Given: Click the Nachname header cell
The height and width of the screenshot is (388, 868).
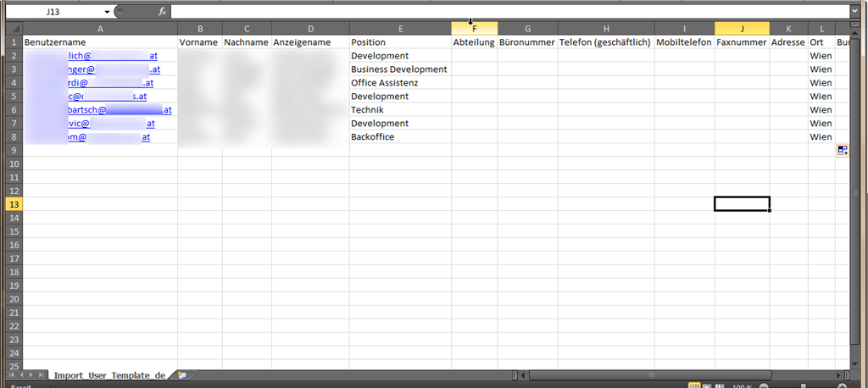Looking at the screenshot, I should pyautogui.click(x=247, y=42).
